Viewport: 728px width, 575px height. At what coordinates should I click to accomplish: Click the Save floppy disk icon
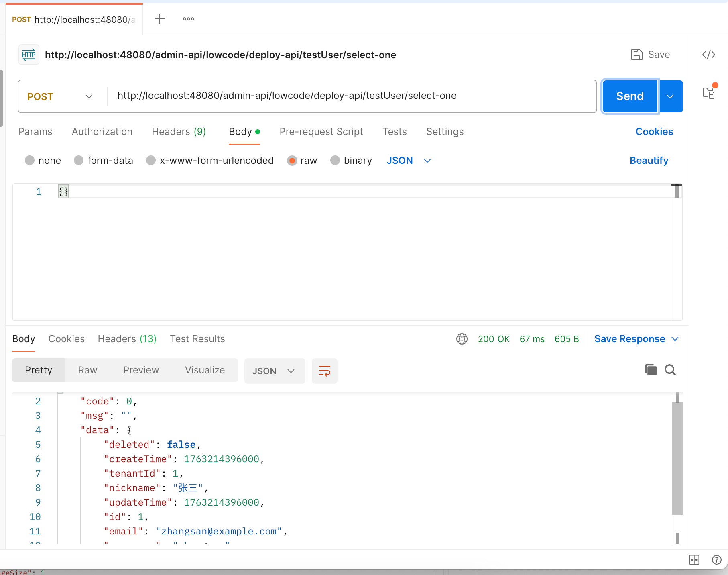[636, 55]
